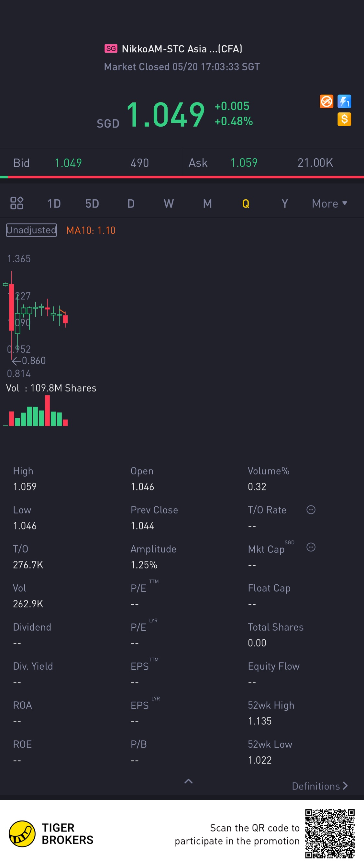364x868 pixels.
Task: Tap the bid/ask ratio bar
Action: 182,177
